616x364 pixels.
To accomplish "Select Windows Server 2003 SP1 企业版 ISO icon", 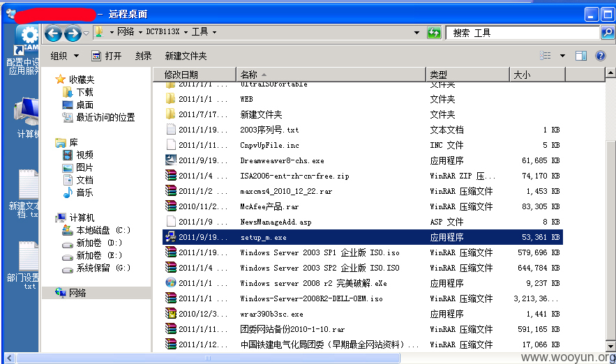I will pos(170,252).
